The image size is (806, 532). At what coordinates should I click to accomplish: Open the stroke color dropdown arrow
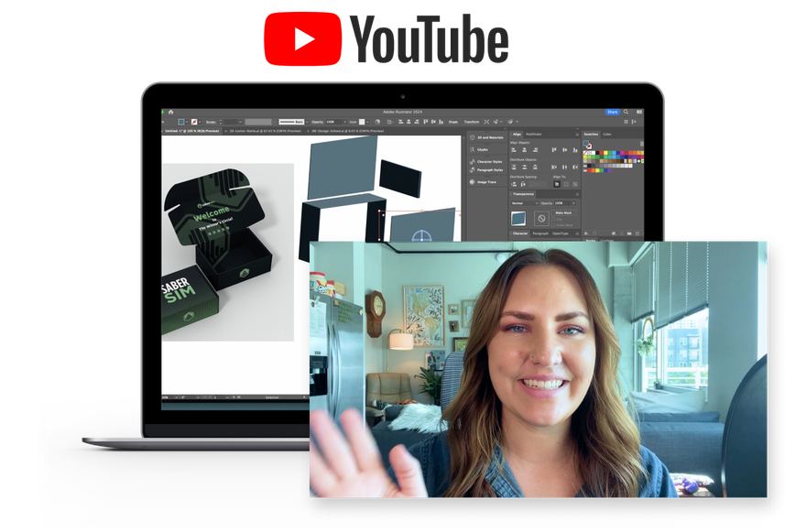pyautogui.click(x=200, y=122)
